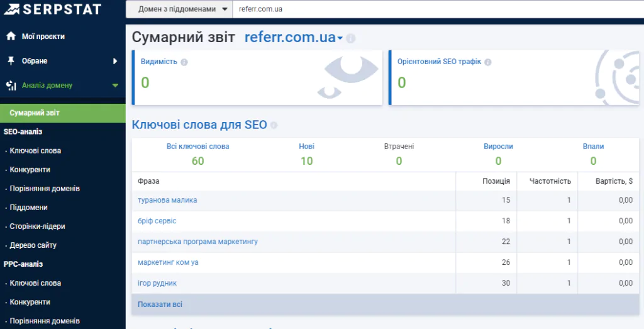Image resolution: width=644 pixels, height=329 pixels.
Task: Click the info icon next to Видимість
Action: [x=184, y=62]
